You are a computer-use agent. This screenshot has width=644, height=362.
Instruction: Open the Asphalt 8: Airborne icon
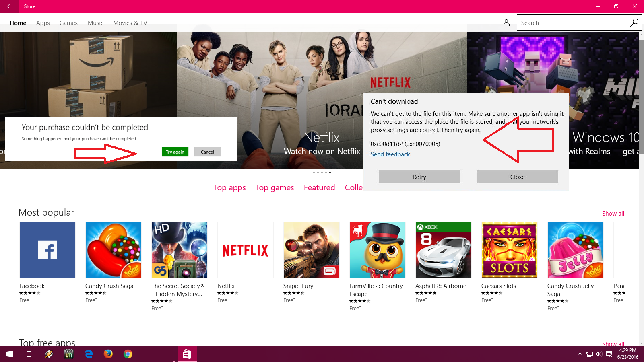444,250
